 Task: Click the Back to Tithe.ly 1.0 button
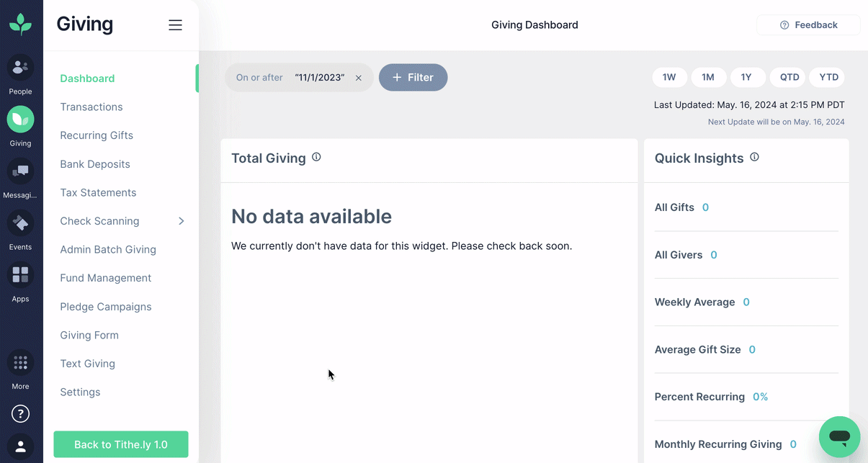pyautogui.click(x=120, y=444)
